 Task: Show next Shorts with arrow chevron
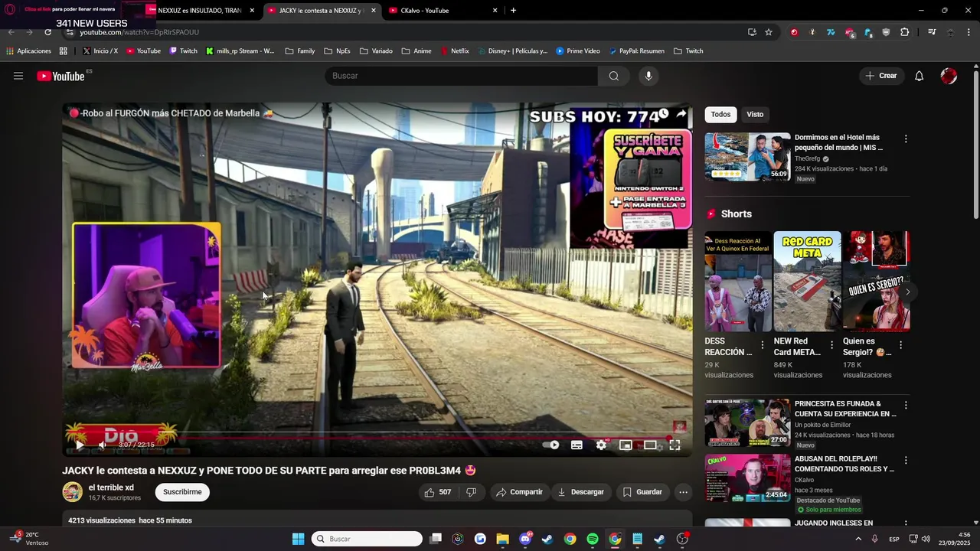click(907, 292)
